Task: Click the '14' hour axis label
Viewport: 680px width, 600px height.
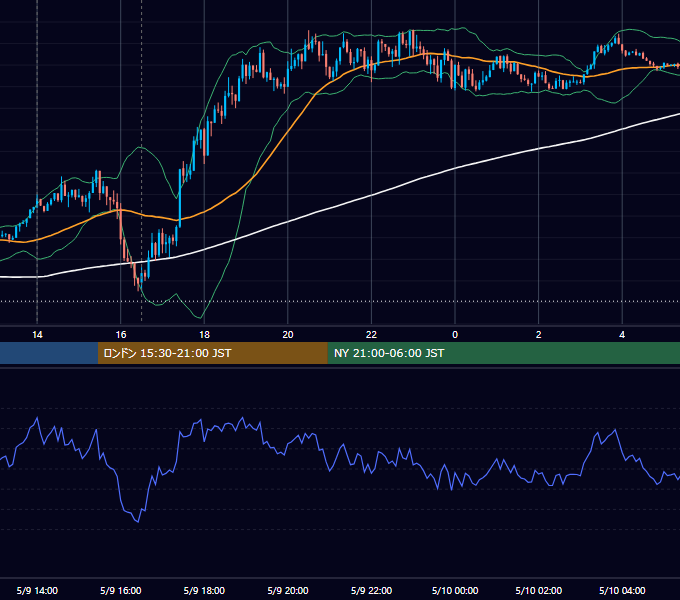Action: [37, 335]
